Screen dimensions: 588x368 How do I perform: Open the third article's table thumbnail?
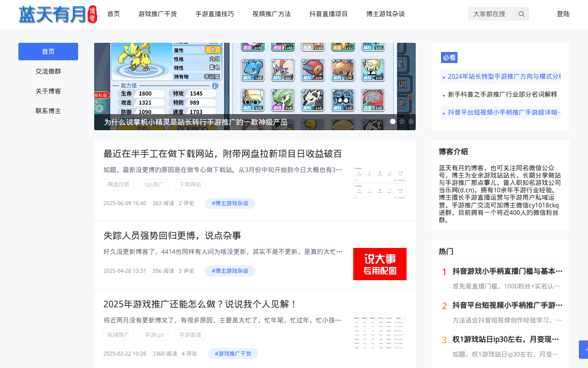click(380, 333)
